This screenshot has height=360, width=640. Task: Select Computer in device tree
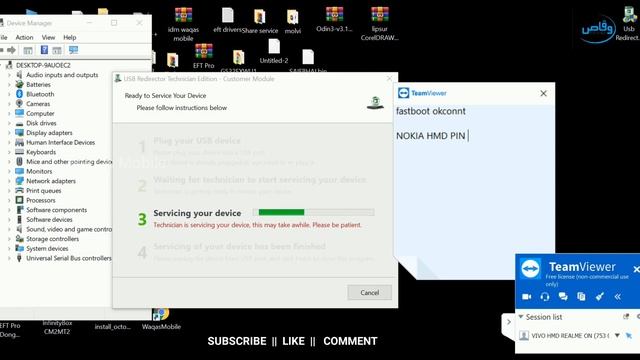point(40,113)
